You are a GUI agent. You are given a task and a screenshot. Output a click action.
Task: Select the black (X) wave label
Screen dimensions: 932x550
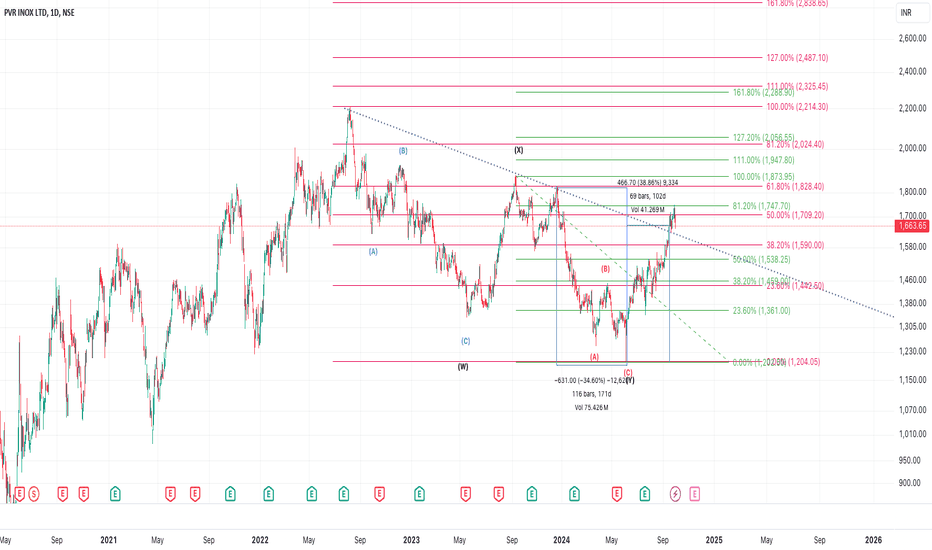519,150
